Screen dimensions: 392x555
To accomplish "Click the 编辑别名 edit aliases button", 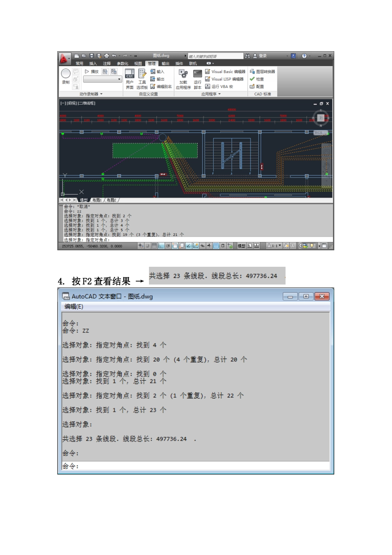I will point(161,87).
